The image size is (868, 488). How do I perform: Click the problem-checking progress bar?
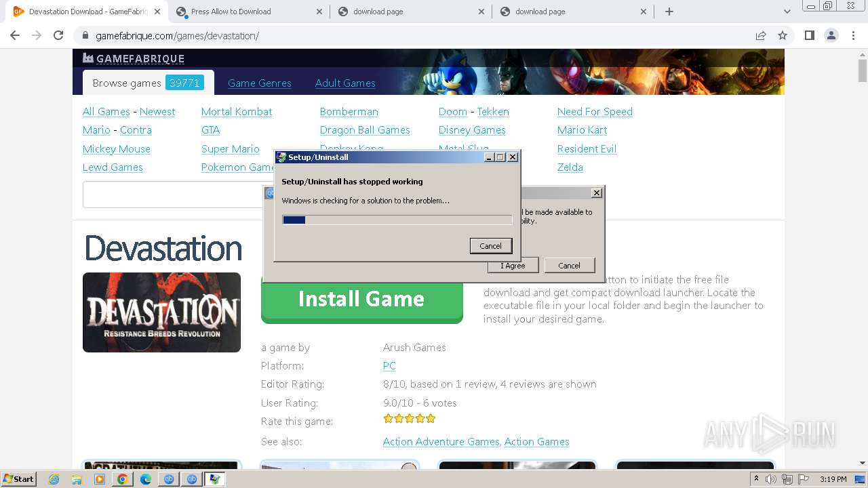397,220
